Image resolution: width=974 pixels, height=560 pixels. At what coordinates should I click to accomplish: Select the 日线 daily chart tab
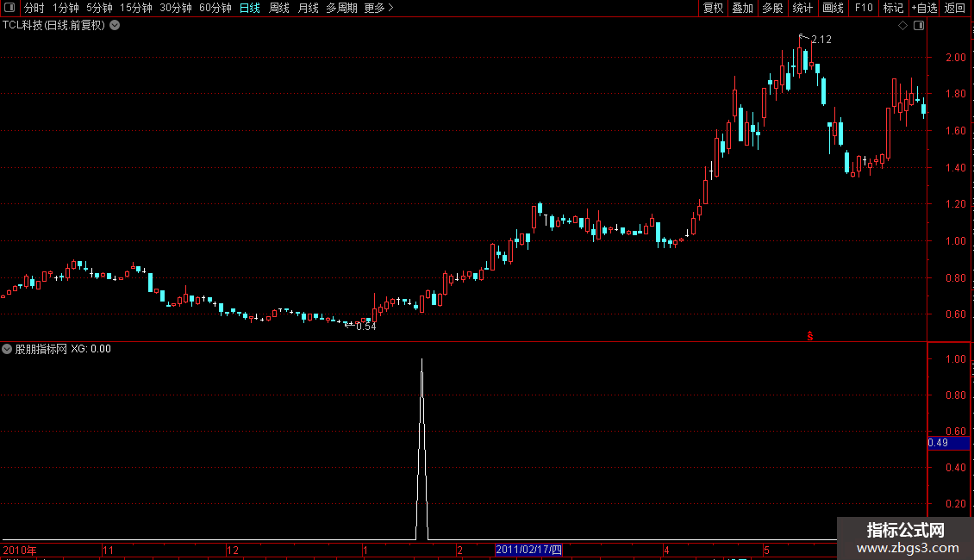250,8
